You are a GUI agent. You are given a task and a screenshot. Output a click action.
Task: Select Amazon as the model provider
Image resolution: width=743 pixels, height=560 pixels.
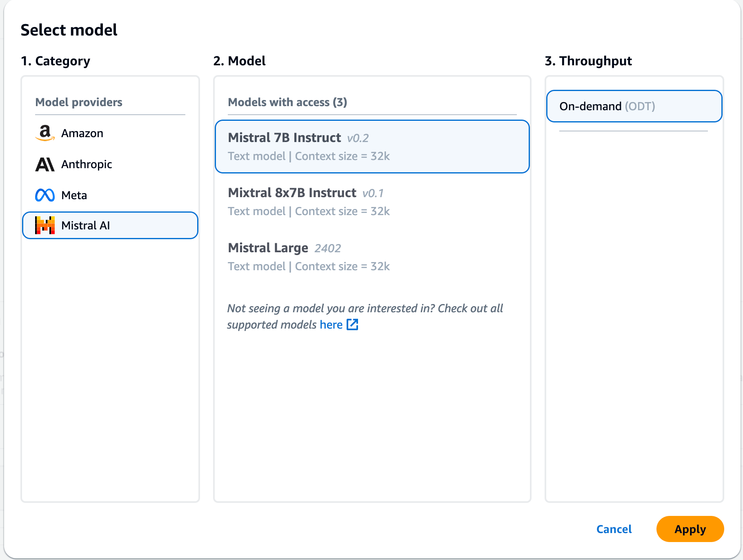82,133
